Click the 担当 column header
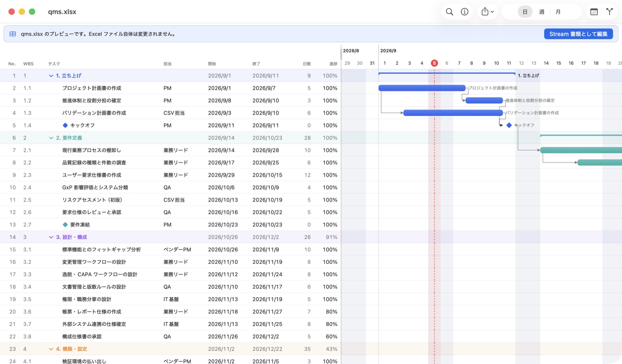 168,64
